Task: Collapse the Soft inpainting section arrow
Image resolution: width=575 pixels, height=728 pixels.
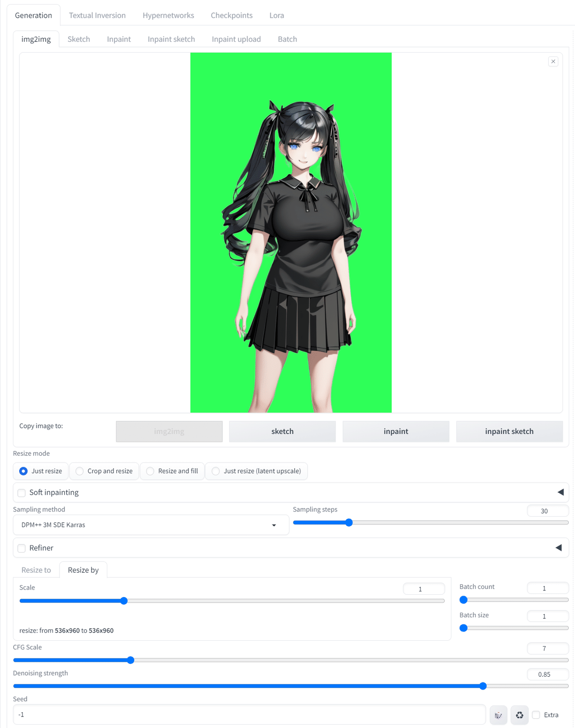Action: (x=560, y=492)
